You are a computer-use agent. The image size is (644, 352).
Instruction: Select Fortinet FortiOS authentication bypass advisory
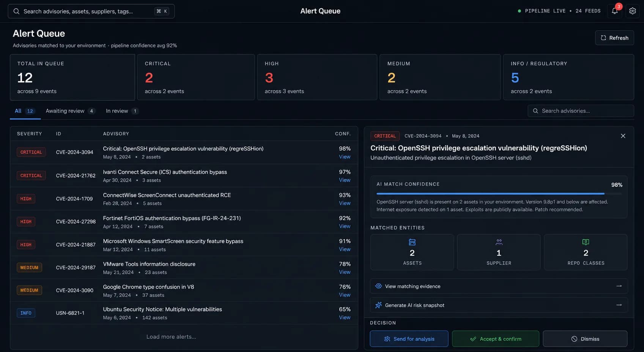coord(172,218)
